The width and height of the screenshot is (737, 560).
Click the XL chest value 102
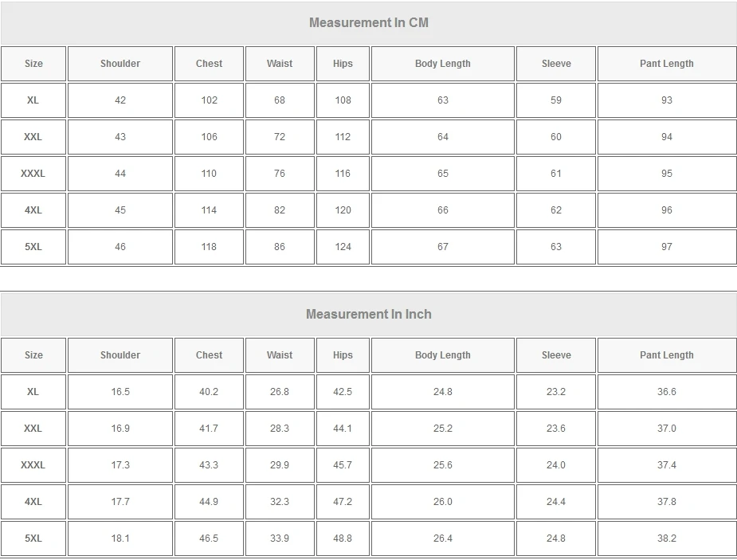click(209, 100)
